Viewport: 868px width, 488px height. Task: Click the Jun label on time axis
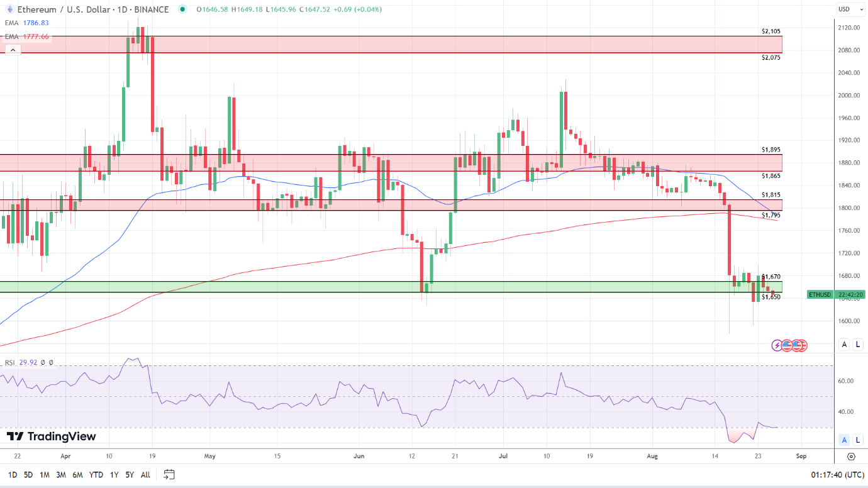point(359,457)
